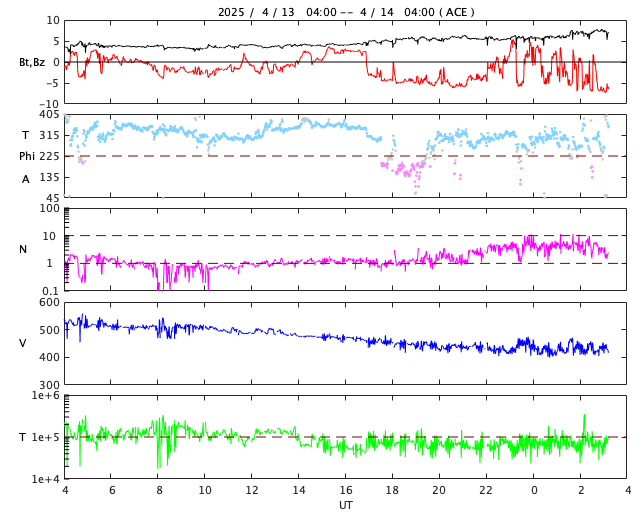Viewport: 640px width, 512px height.
Task: Click the 'A' label under Phi
Action: pyautogui.click(x=26, y=179)
